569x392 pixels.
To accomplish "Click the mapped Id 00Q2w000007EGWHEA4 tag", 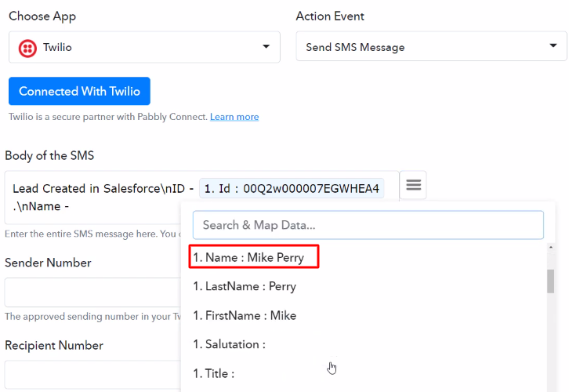I will click(292, 188).
